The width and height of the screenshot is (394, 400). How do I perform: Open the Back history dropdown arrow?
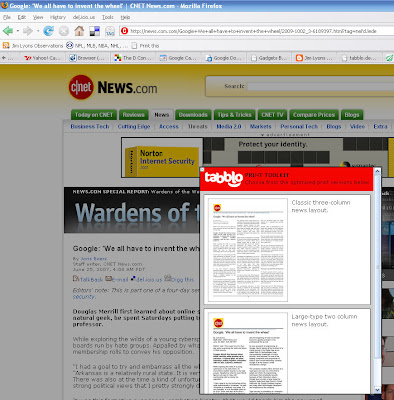[17, 31]
